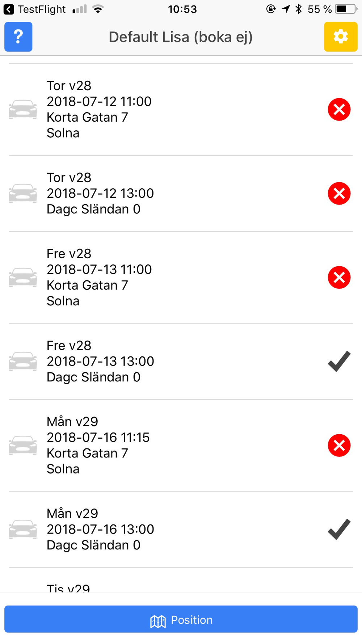The image size is (362, 644).
Task: Tap red X on Fre 2018-07-13 11:00 booking
Action: [x=339, y=277]
